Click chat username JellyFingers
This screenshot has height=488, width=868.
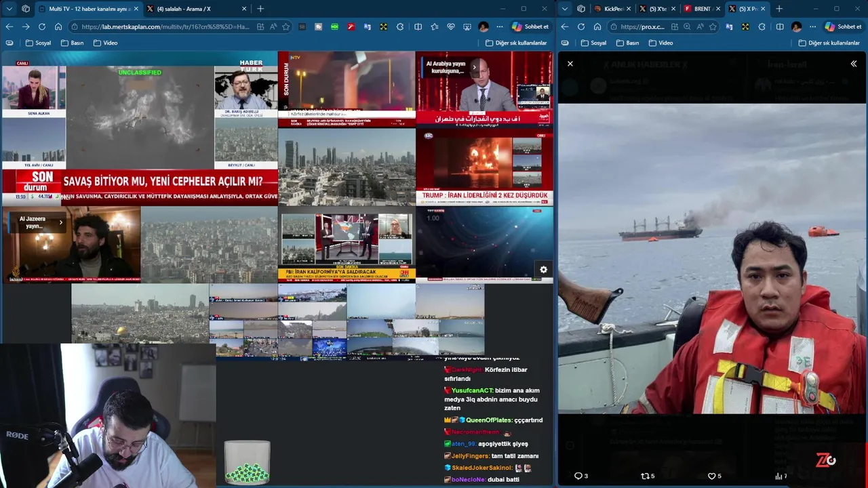[x=470, y=456]
